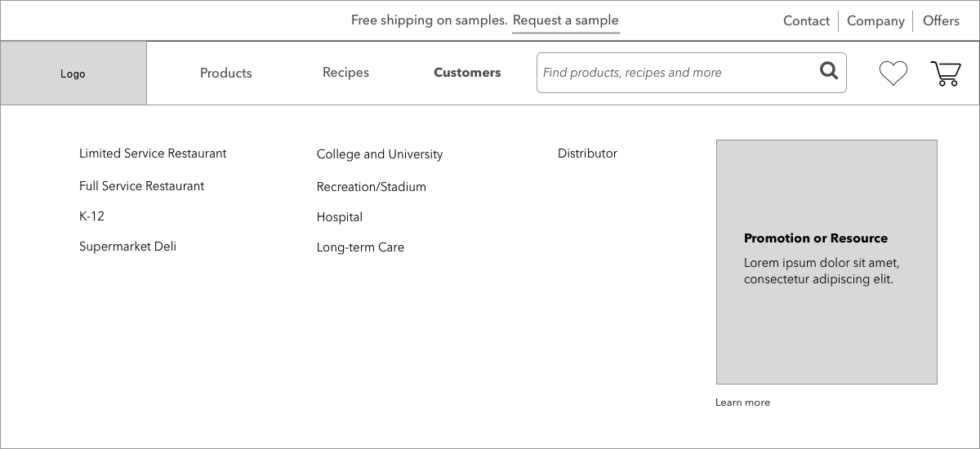Click the Logo placeholder

[73, 73]
